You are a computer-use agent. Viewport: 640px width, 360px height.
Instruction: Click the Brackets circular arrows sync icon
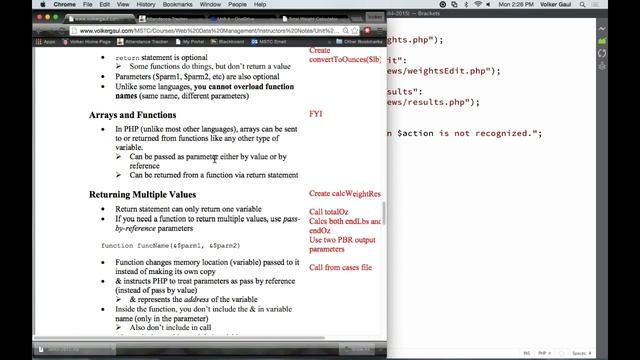click(x=602, y=53)
